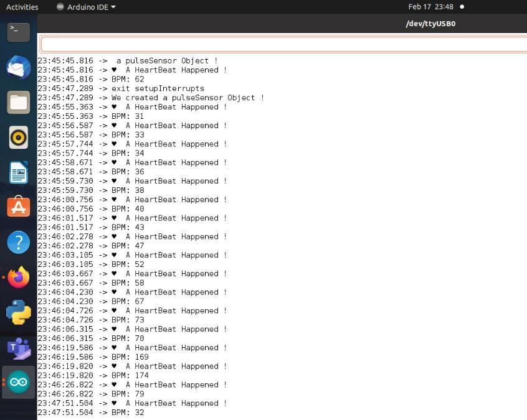Click the 'BPM: 169' log line

[93, 357]
